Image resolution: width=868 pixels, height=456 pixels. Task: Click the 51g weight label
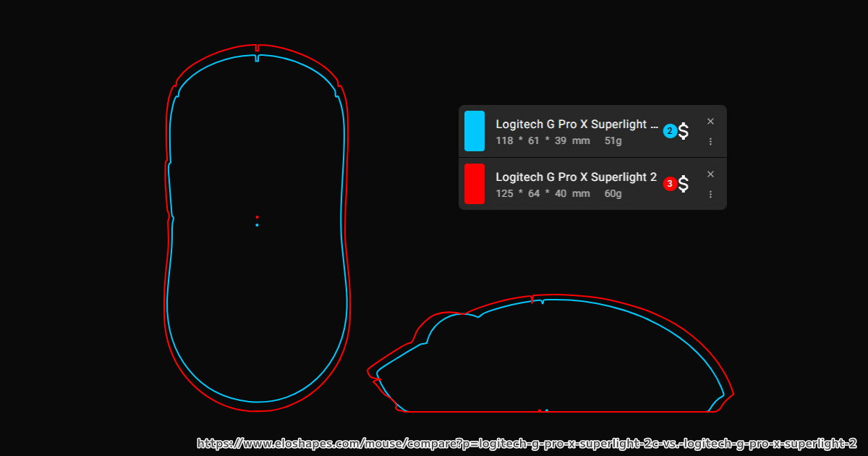(613, 140)
